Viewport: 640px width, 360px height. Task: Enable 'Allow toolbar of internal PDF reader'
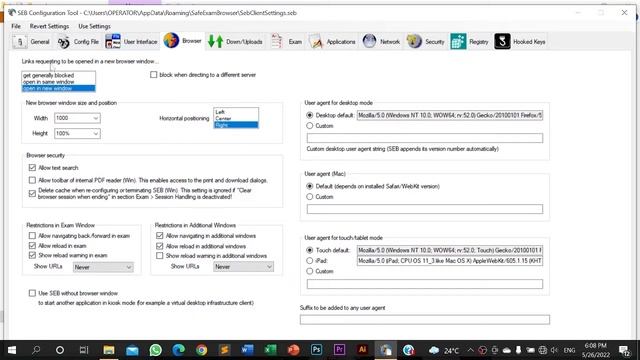(x=32, y=180)
